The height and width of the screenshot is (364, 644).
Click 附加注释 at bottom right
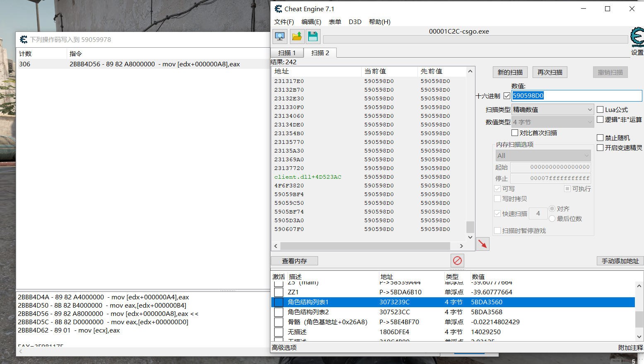tap(631, 347)
